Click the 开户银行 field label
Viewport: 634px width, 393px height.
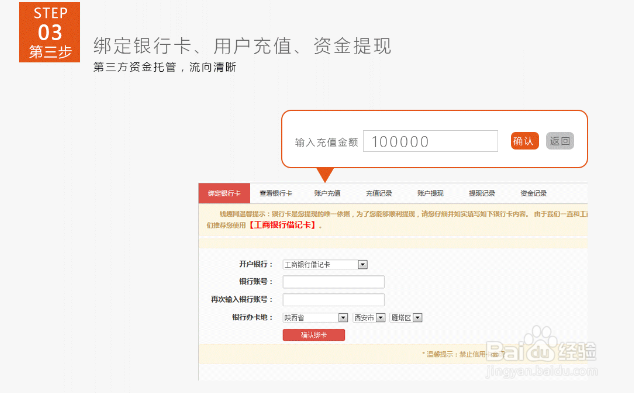256,264
